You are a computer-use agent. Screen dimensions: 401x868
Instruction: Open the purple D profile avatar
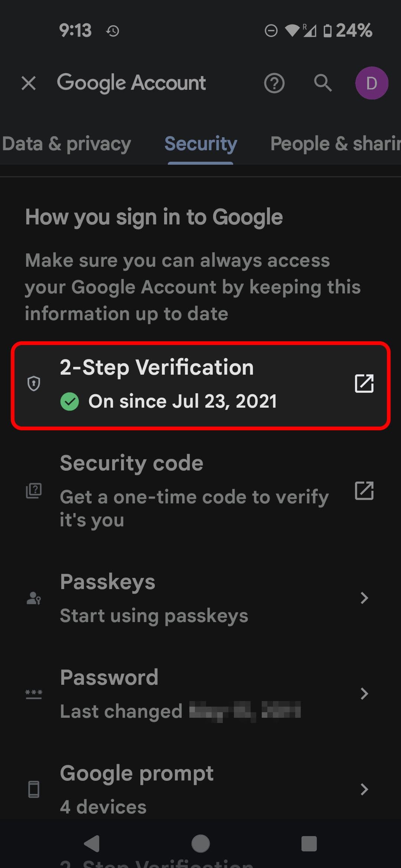(x=372, y=83)
